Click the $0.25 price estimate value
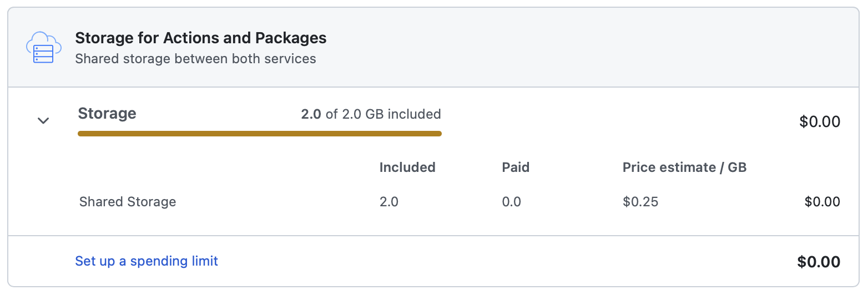868x295 pixels. [x=640, y=202]
